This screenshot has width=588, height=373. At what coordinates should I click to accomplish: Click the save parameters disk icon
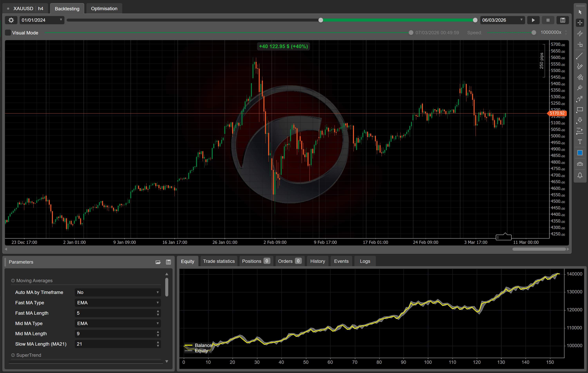pos(168,262)
